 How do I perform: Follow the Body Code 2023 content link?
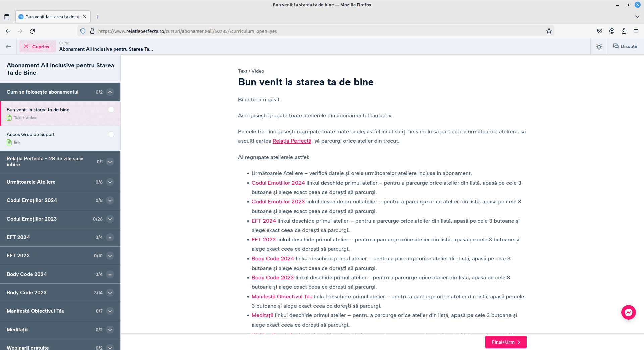coord(273,278)
